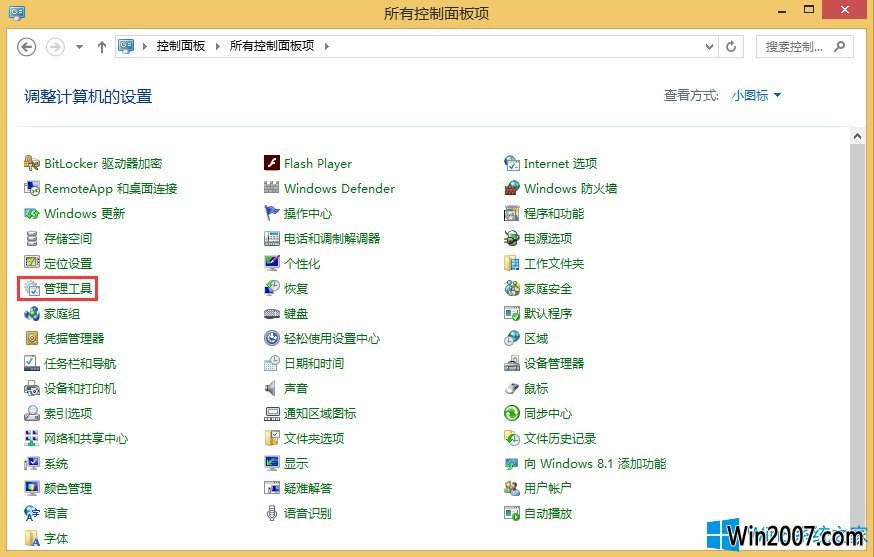Open the 家庭组 icon
Screen dimensions: 874x557
click(32, 313)
